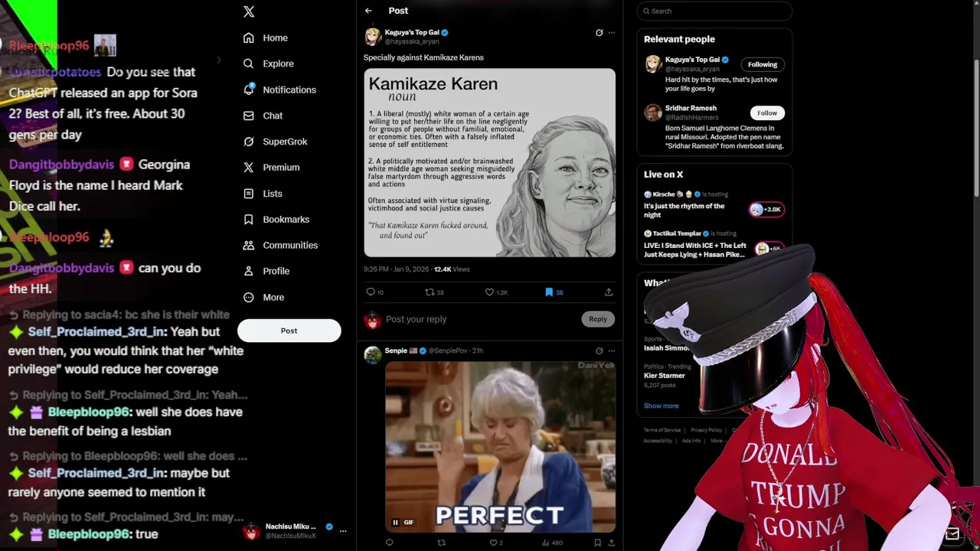This screenshot has height=551, width=980.
Task: Open Sridhar Ramesh profile name
Action: 691,109
